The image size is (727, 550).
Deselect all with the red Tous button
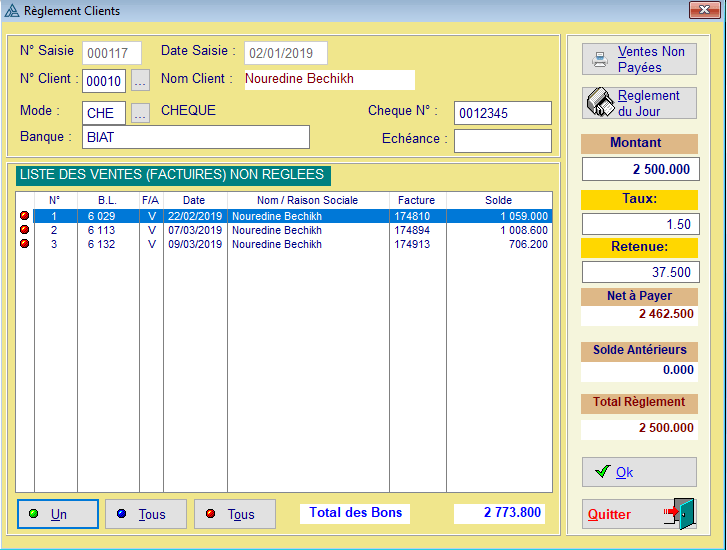(x=235, y=514)
